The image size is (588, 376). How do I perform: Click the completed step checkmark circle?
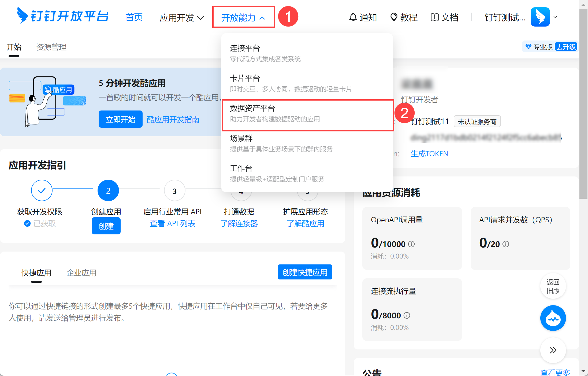tap(42, 190)
